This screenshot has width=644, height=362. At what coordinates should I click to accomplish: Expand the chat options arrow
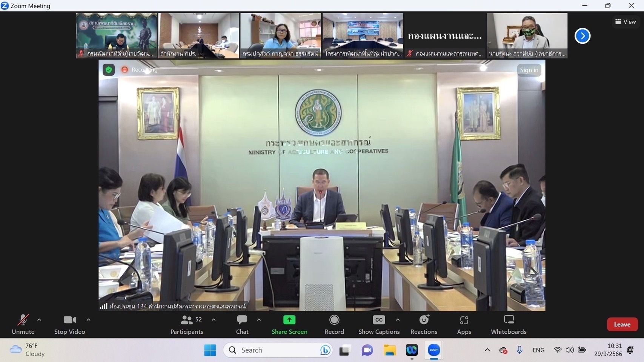click(259, 320)
